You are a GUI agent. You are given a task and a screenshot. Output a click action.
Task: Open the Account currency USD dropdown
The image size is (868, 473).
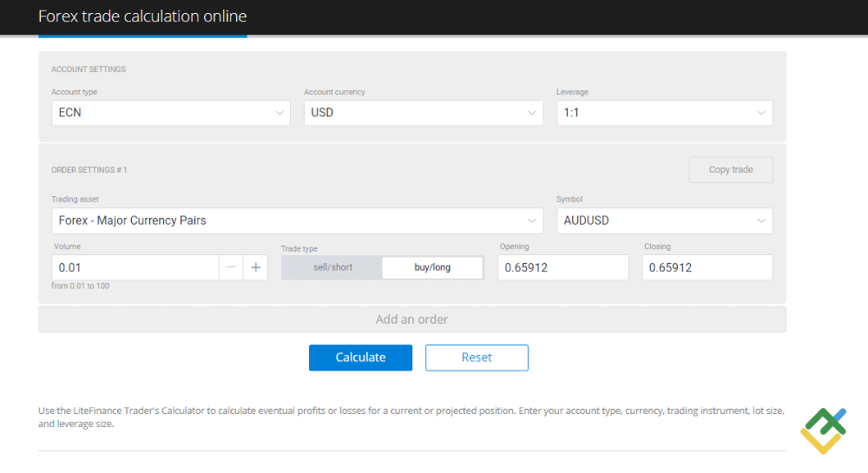[x=423, y=113]
